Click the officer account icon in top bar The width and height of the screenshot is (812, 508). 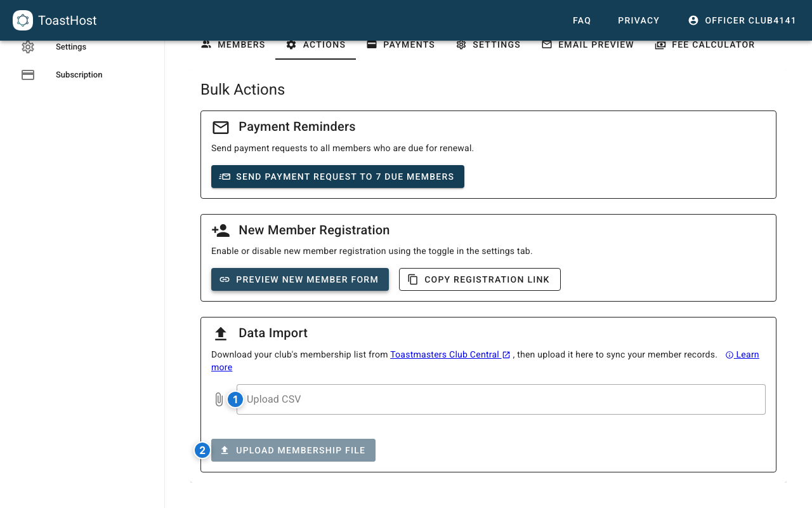pyautogui.click(x=693, y=20)
